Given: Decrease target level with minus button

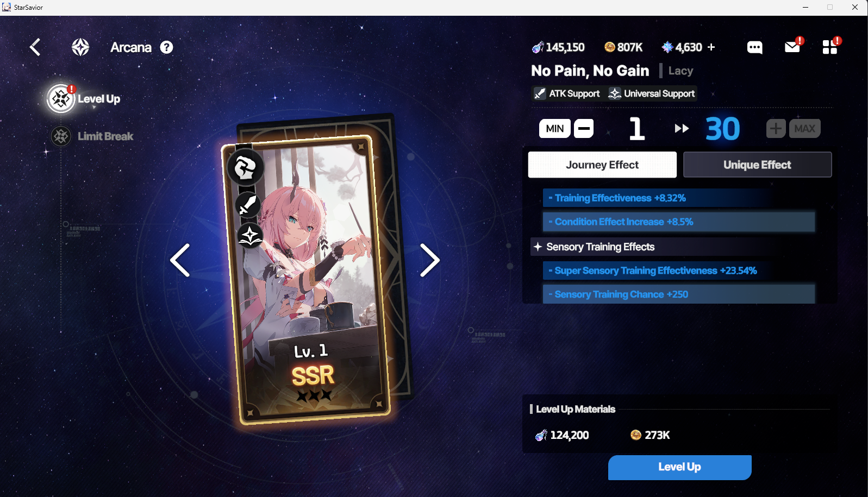Looking at the screenshot, I should click(x=584, y=129).
